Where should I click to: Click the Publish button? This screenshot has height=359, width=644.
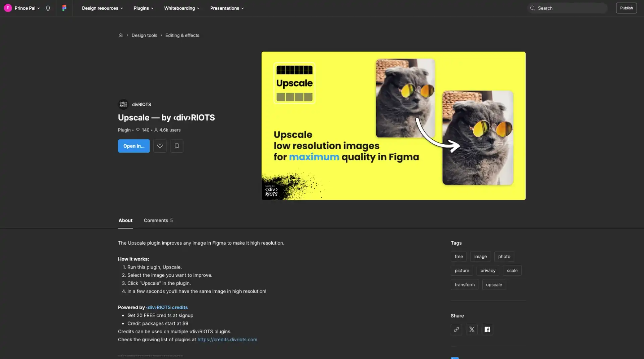coord(626,8)
